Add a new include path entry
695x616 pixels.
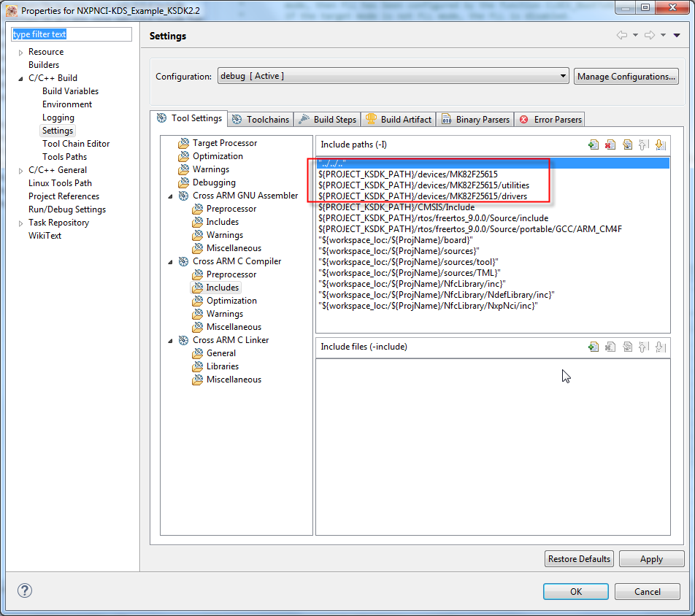point(593,145)
